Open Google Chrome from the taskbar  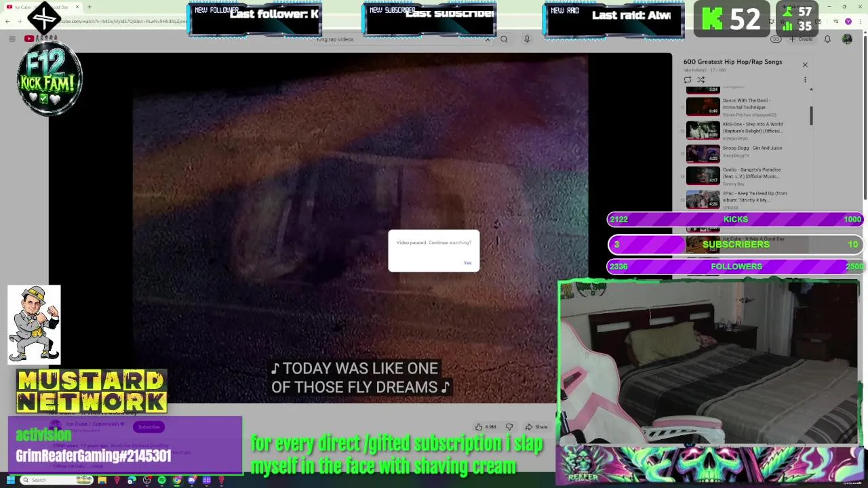tap(176, 481)
